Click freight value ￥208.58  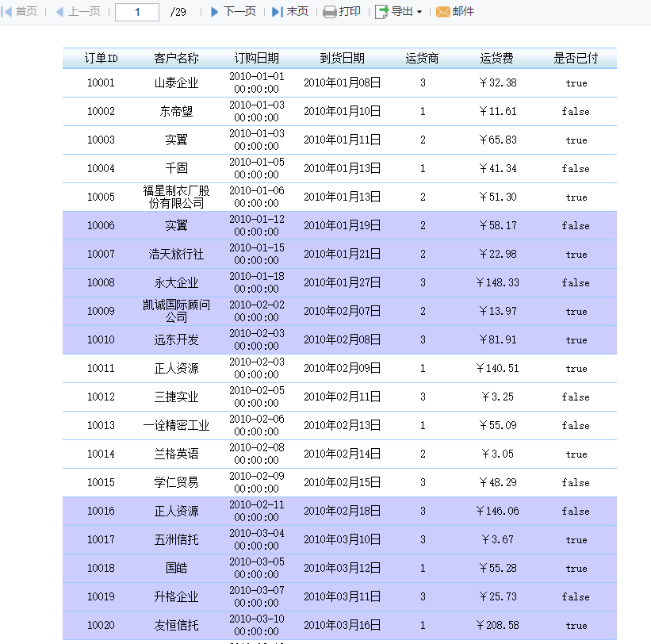click(x=497, y=625)
